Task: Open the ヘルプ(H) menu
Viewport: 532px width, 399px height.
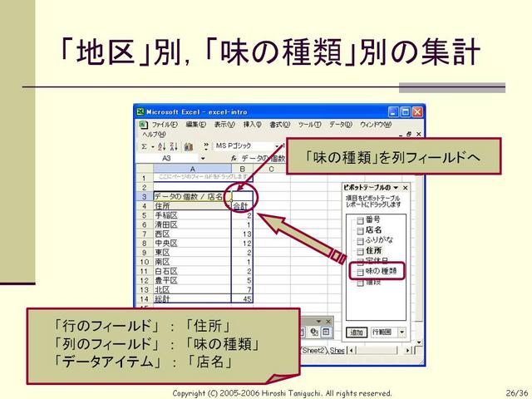Action: (155, 135)
